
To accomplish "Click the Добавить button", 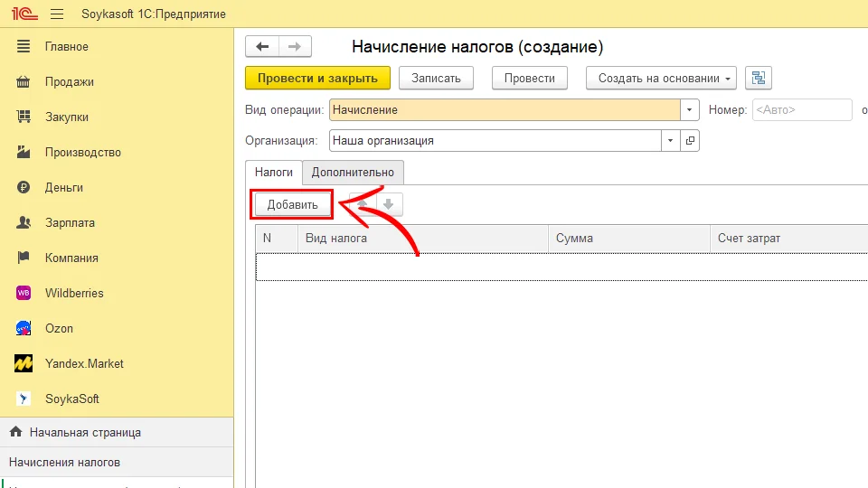I will [292, 205].
